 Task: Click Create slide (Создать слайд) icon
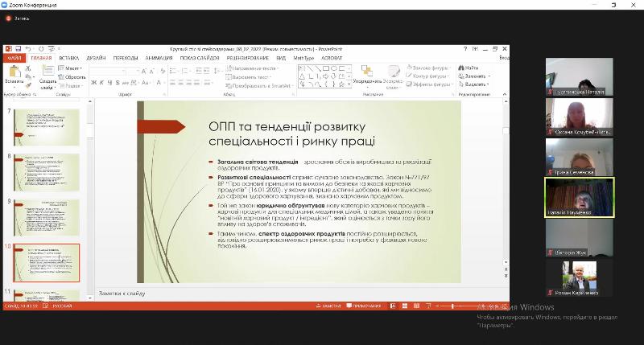[x=48, y=72]
